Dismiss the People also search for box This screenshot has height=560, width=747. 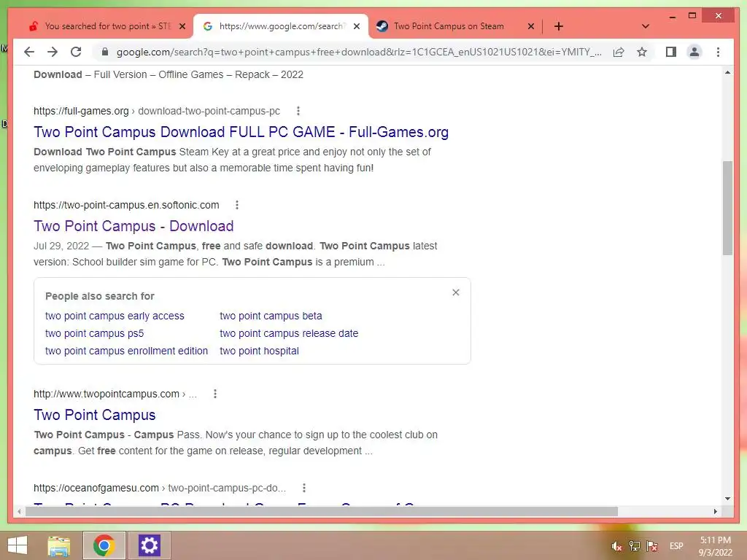[456, 292]
